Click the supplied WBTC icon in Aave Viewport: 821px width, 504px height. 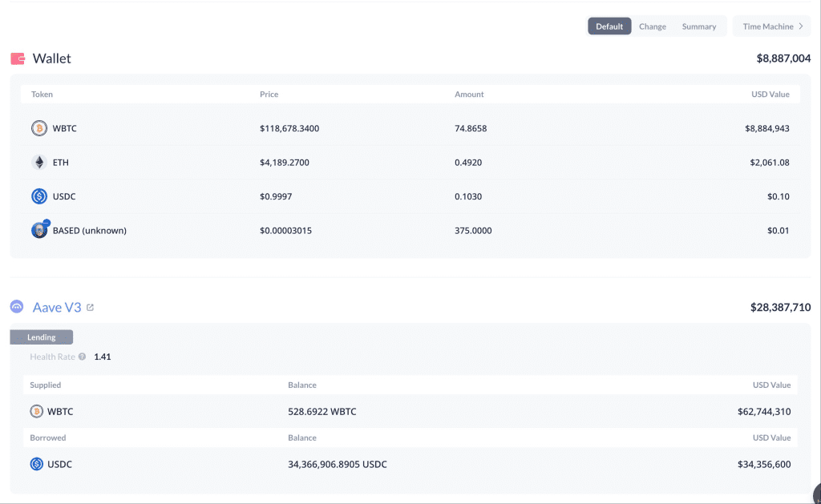(37, 411)
